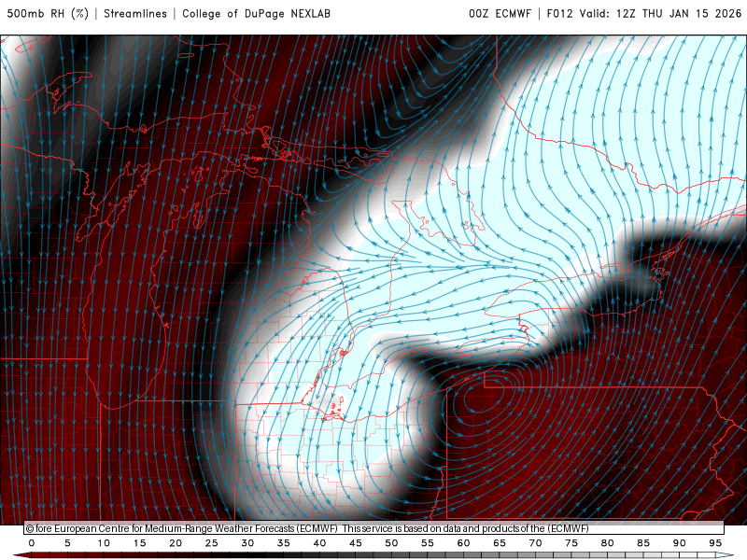Click the colorbar label "50"
Screen dimensions: 747x560
(x=391, y=543)
